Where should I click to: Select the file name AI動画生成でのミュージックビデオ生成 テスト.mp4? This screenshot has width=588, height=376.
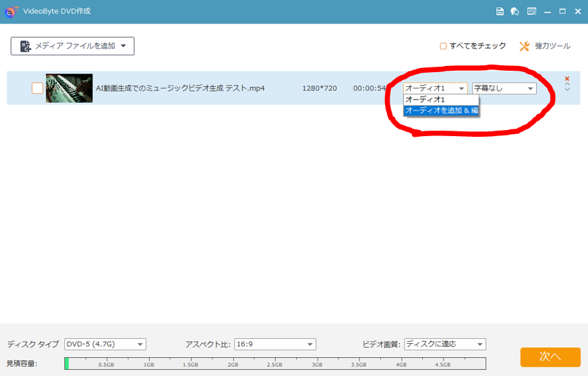click(x=180, y=88)
